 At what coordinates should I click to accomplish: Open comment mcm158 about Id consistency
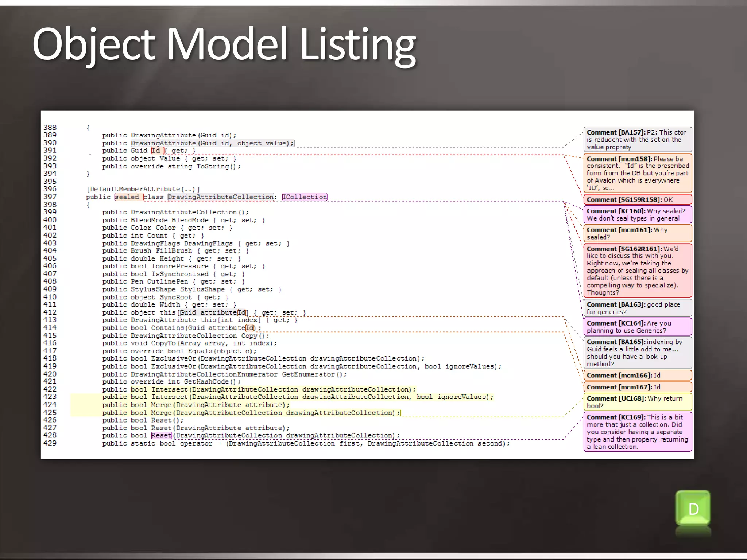tap(638, 173)
